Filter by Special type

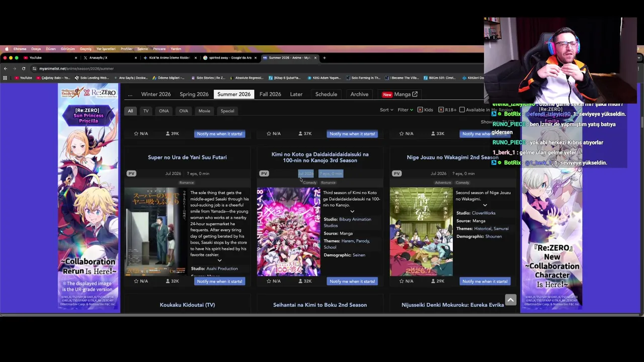pyautogui.click(x=227, y=111)
